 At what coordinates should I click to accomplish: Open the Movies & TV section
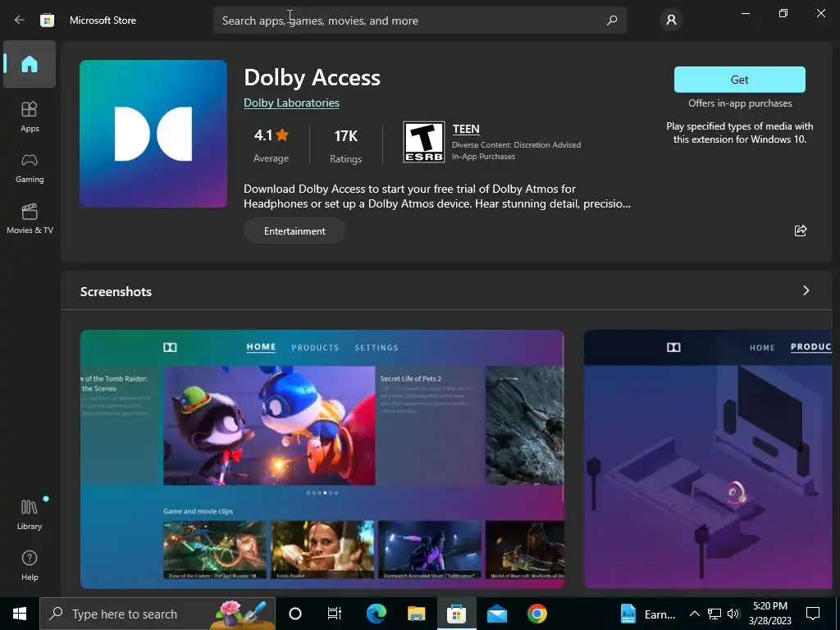coord(30,218)
